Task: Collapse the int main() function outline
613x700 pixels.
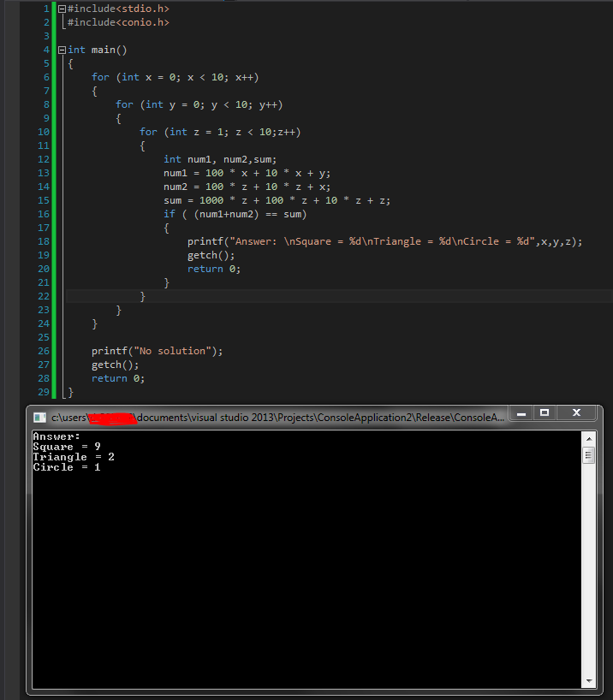Action: coord(62,50)
